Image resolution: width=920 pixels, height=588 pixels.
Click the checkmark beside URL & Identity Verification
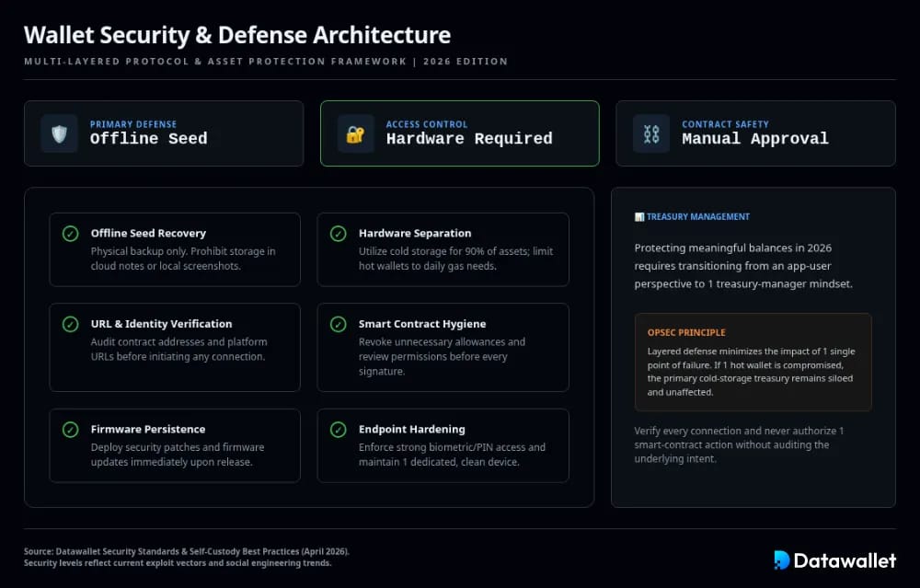(71, 324)
